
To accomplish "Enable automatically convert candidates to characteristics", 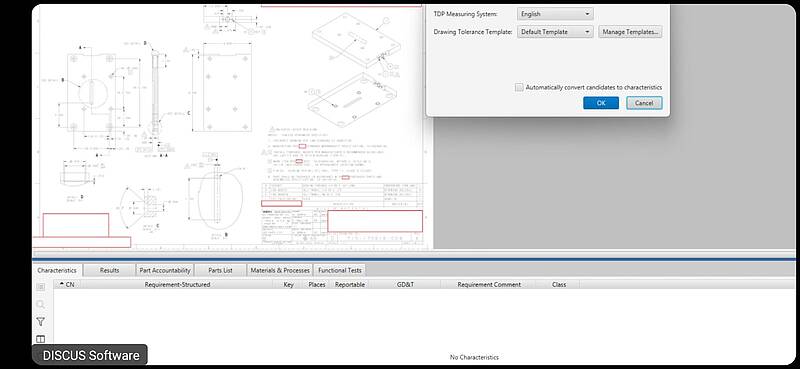I will tap(519, 87).
